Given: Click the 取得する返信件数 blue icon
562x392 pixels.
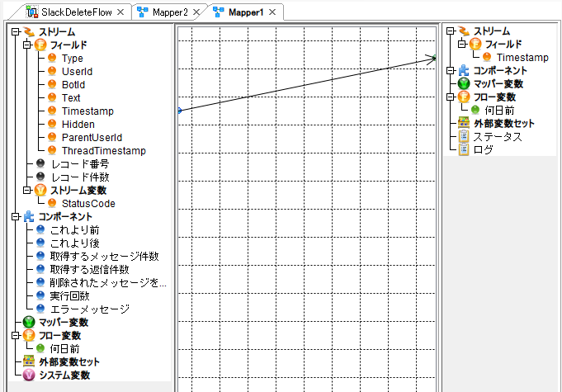Looking at the screenshot, I should [40, 270].
